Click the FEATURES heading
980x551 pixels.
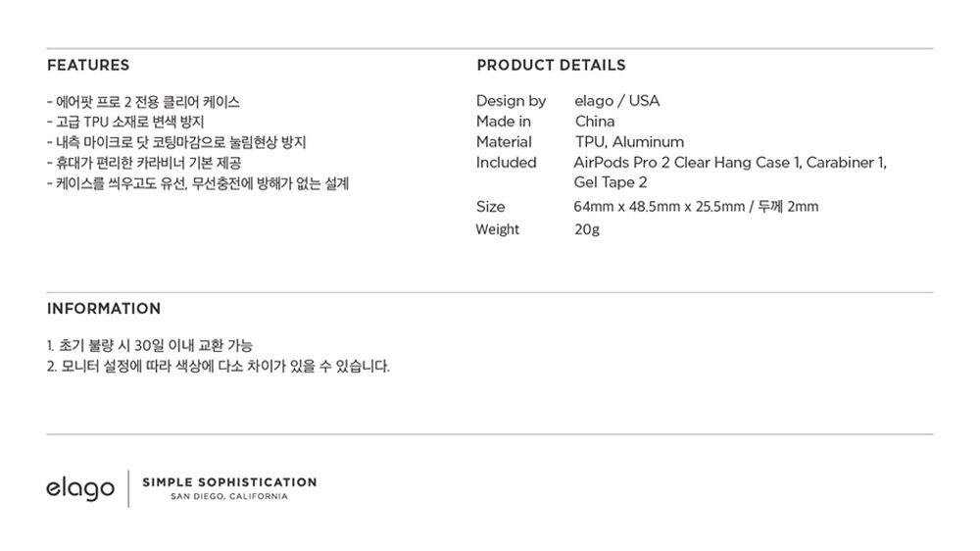pos(88,65)
